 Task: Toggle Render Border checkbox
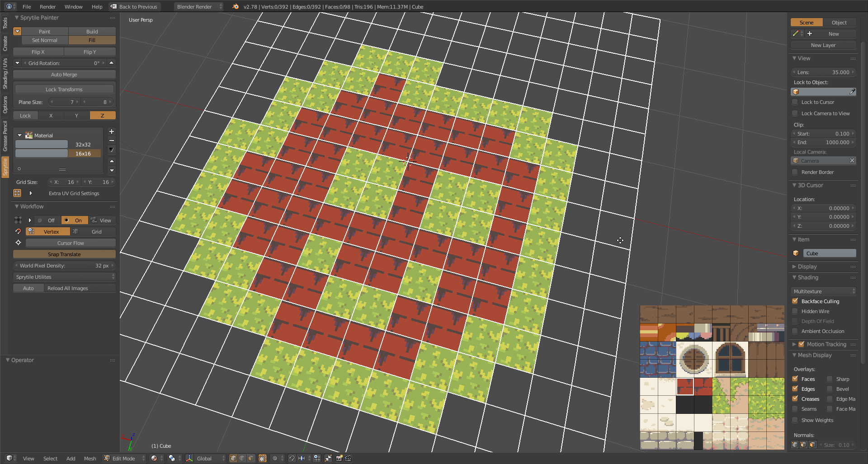click(795, 172)
